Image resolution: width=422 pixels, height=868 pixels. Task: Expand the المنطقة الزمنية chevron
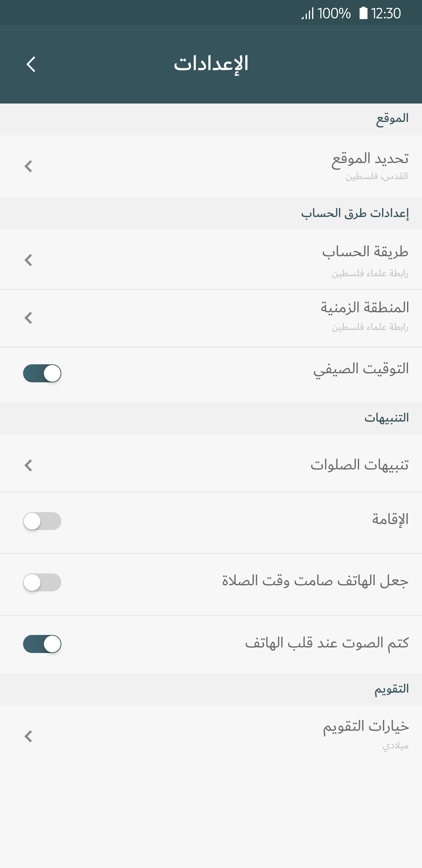click(x=29, y=318)
